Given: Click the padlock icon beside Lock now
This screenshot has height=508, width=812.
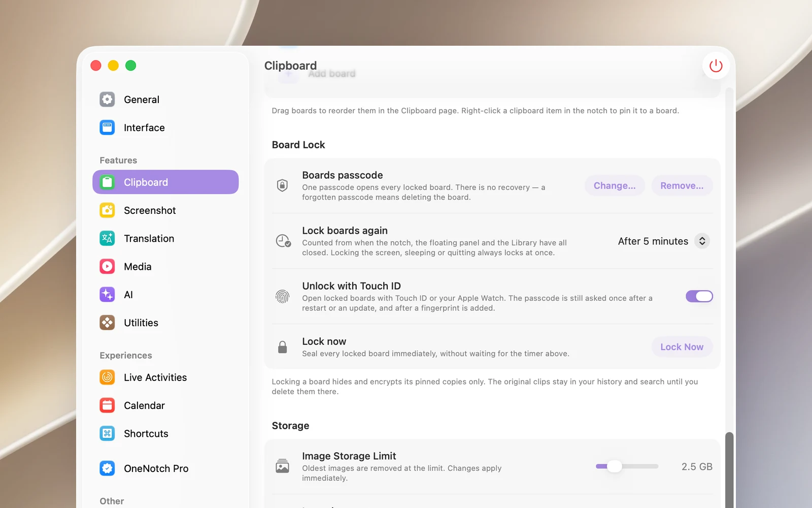Looking at the screenshot, I should 282,347.
